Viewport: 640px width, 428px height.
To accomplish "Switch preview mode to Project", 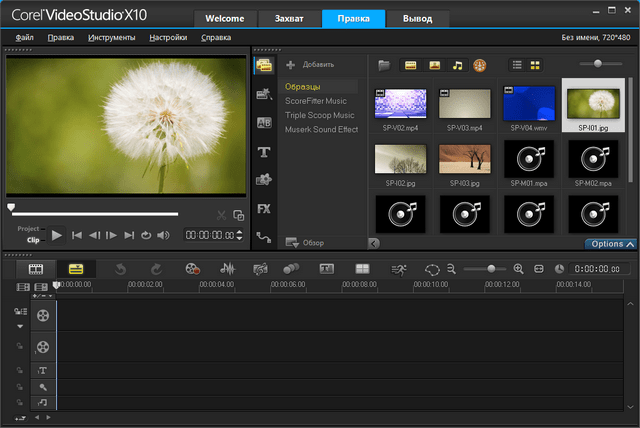I will coord(28,228).
